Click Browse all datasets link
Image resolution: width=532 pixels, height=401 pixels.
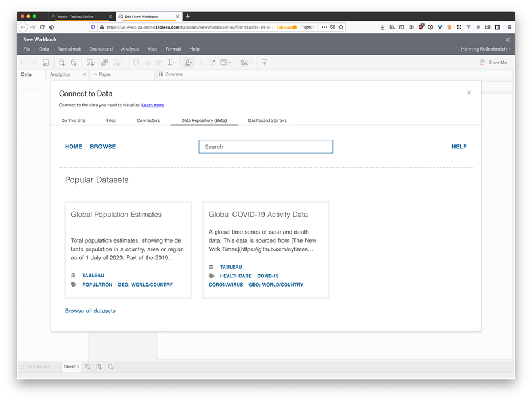coord(90,311)
